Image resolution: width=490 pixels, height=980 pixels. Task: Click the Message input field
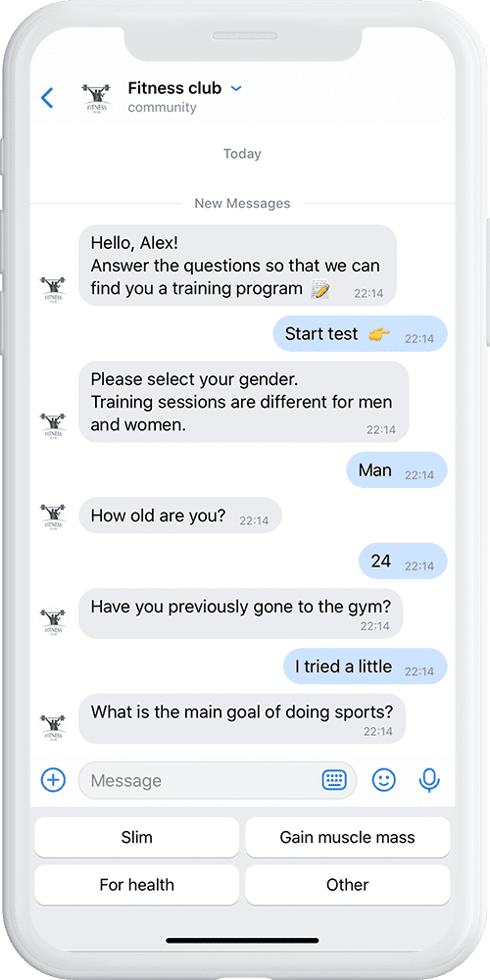(x=217, y=780)
